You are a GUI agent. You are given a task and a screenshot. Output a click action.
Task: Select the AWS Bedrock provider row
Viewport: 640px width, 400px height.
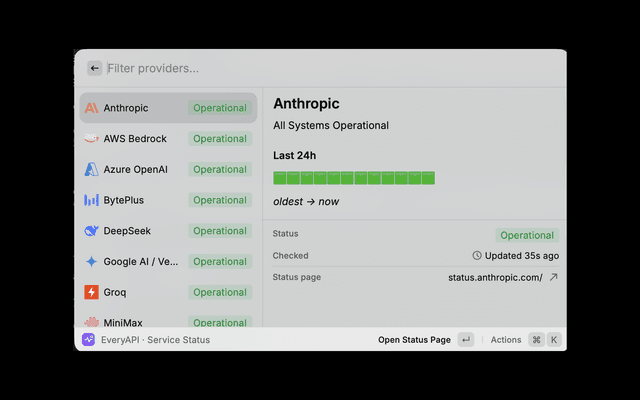point(168,138)
